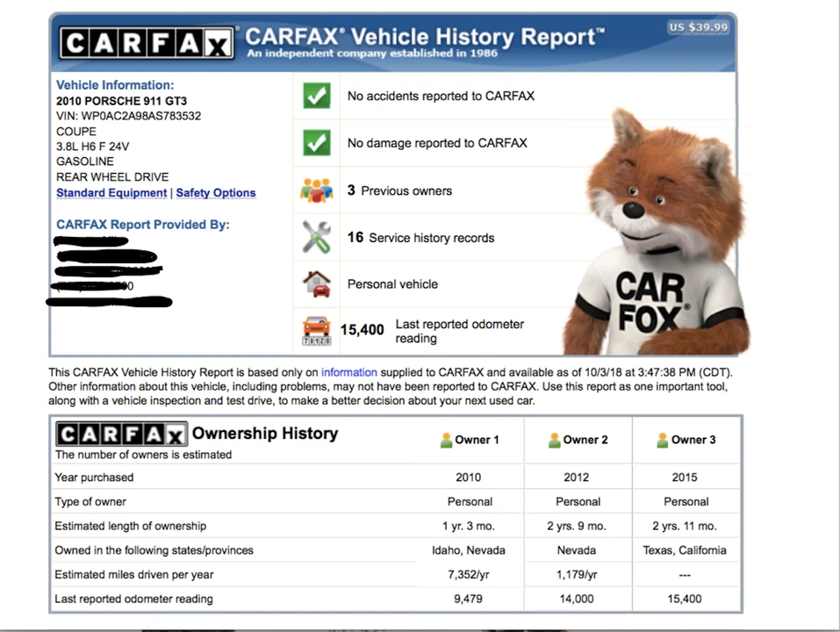This screenshot has width=840, height=632.
Task: Click the '3.8L H6 F 24V' engine text
Action: 93,147
